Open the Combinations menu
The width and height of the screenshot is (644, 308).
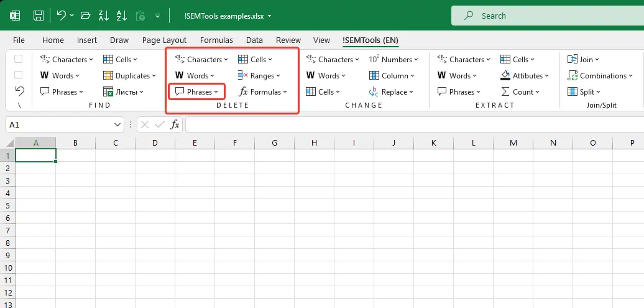coord(600,76)
